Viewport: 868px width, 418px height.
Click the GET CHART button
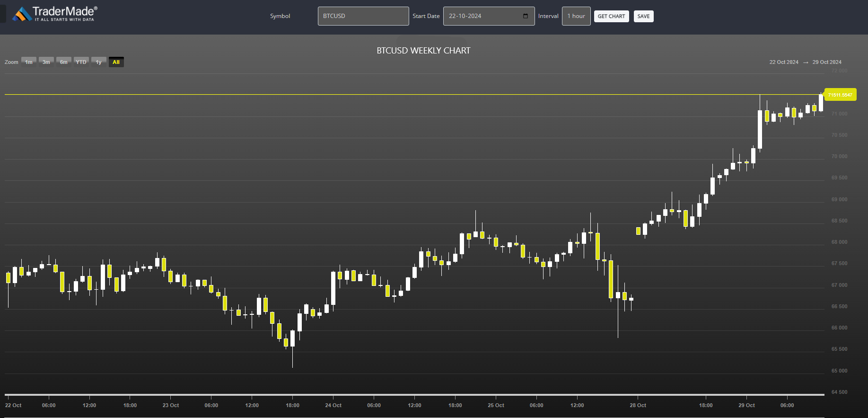click(611, 16)
